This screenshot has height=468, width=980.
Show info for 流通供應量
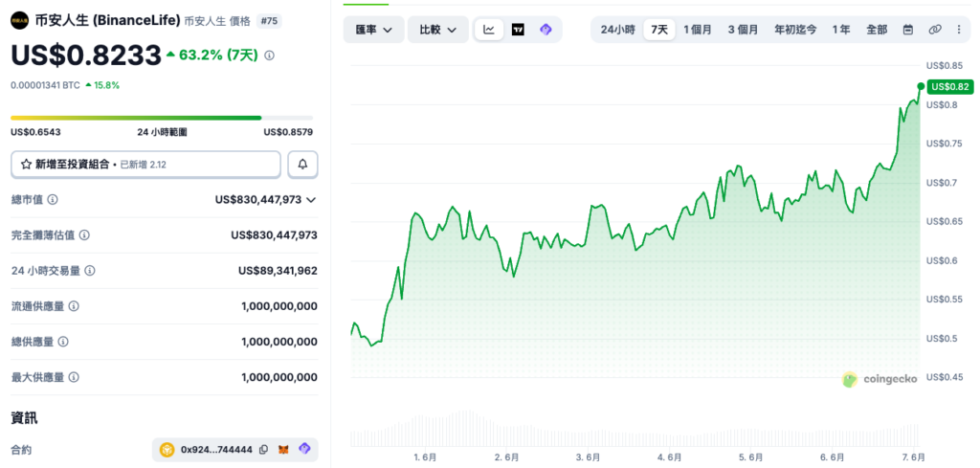click(x=74, y=307)
